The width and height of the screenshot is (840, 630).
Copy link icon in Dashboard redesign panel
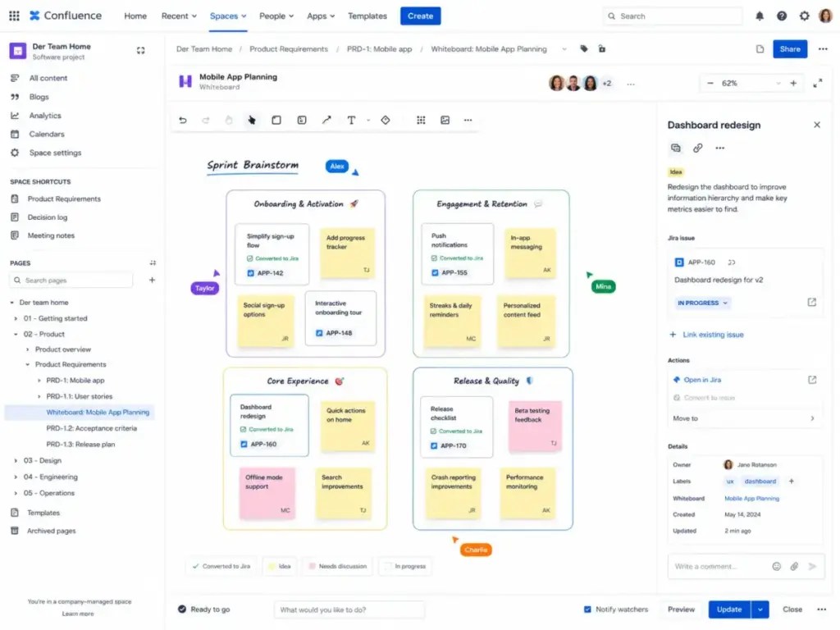(697, 148)
